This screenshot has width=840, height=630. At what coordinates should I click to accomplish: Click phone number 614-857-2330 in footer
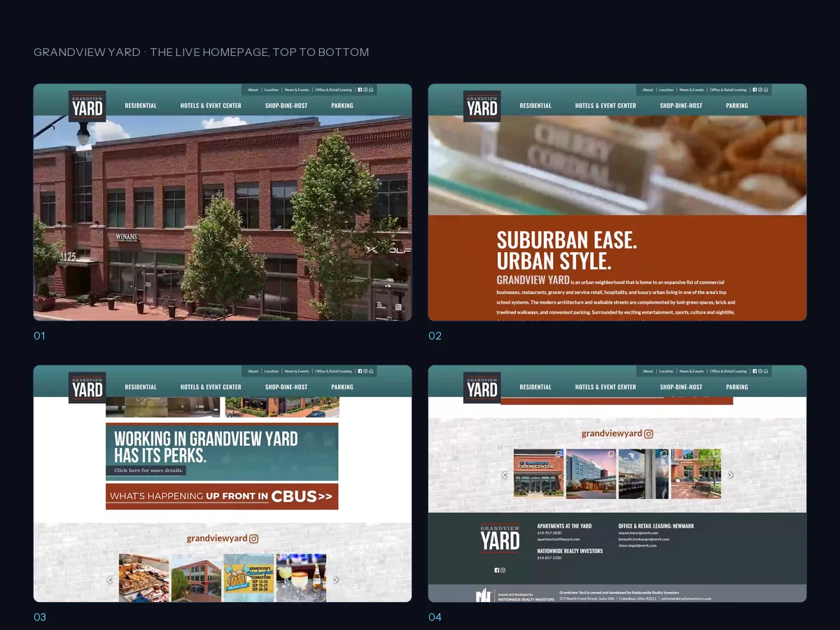coord(549,558)
